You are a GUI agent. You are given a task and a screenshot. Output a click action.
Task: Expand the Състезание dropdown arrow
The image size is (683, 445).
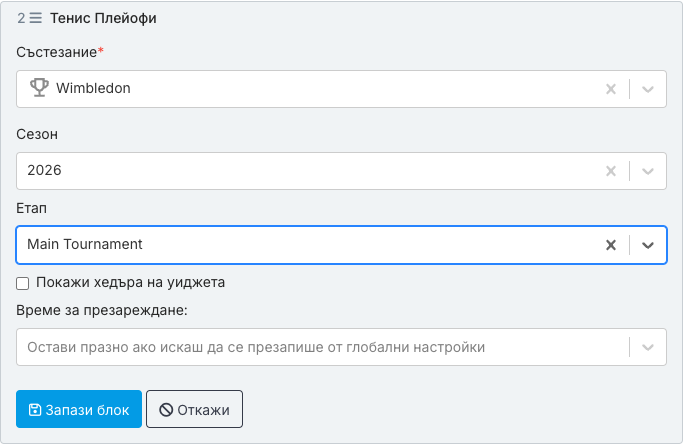pos(648,89)
